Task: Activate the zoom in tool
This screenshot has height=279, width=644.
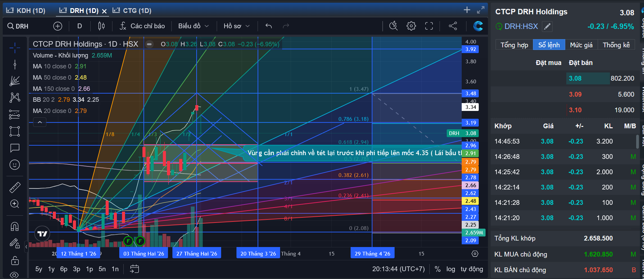Action: [x=15, y=204]
